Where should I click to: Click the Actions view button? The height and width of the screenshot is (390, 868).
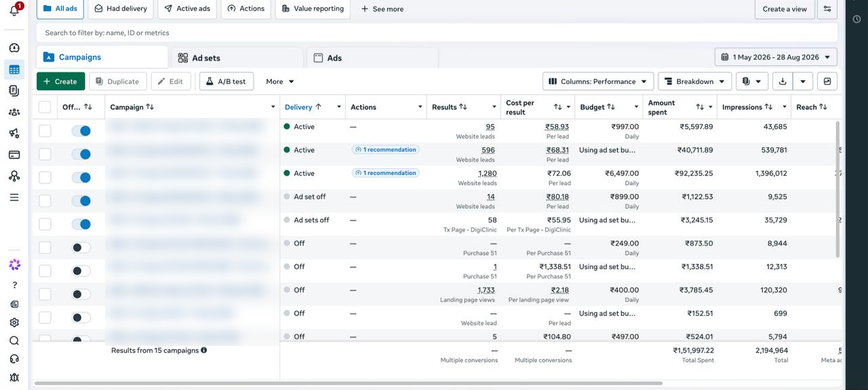[246, 9]
